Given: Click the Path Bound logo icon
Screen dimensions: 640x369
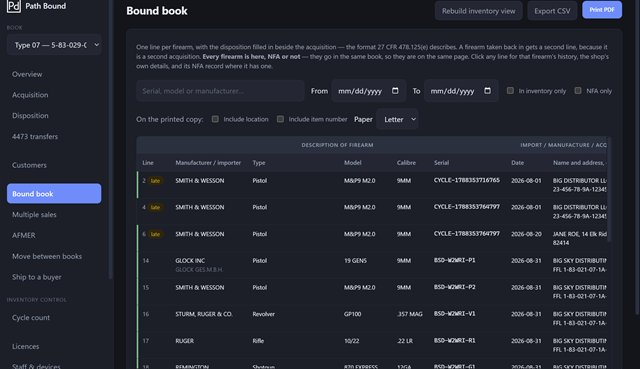Looking at the screenshot, I should tap(13, 6).
